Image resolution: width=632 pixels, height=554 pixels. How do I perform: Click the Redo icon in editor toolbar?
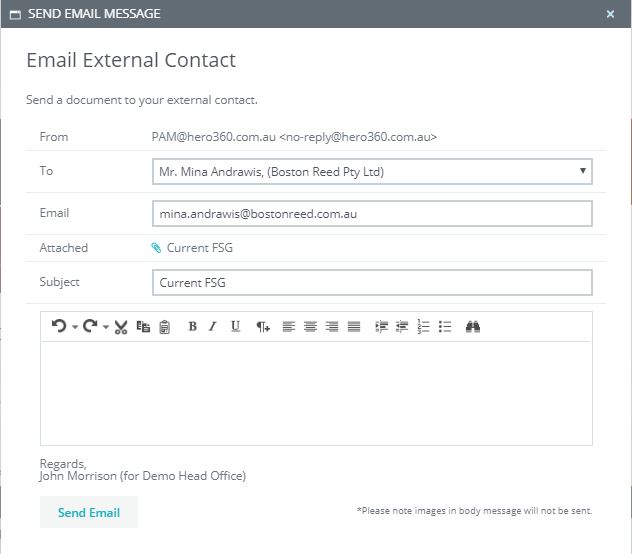point(90,326)
